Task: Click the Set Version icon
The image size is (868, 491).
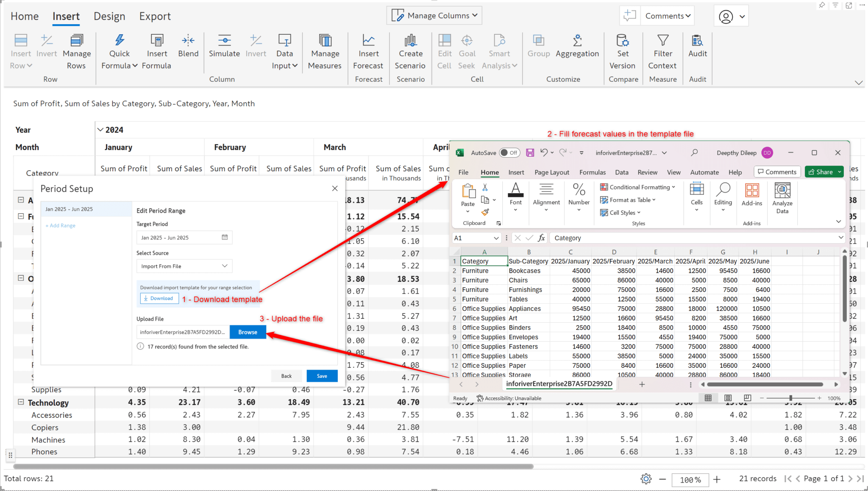Action: 623,40
